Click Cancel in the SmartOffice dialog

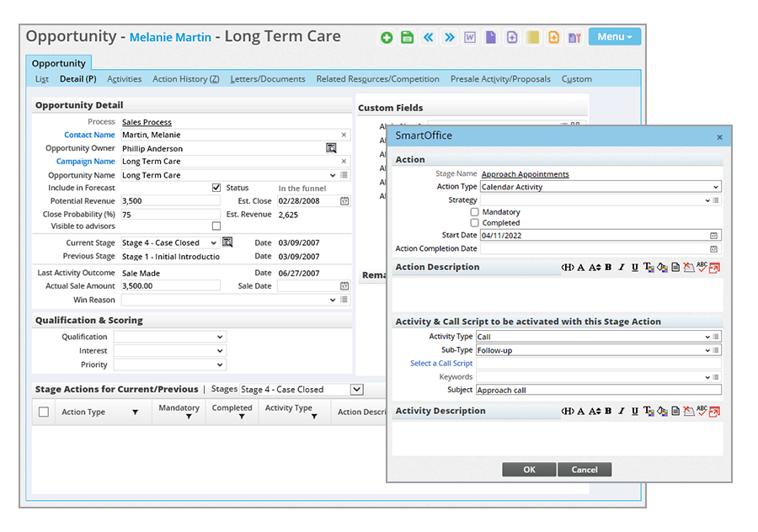585,470
